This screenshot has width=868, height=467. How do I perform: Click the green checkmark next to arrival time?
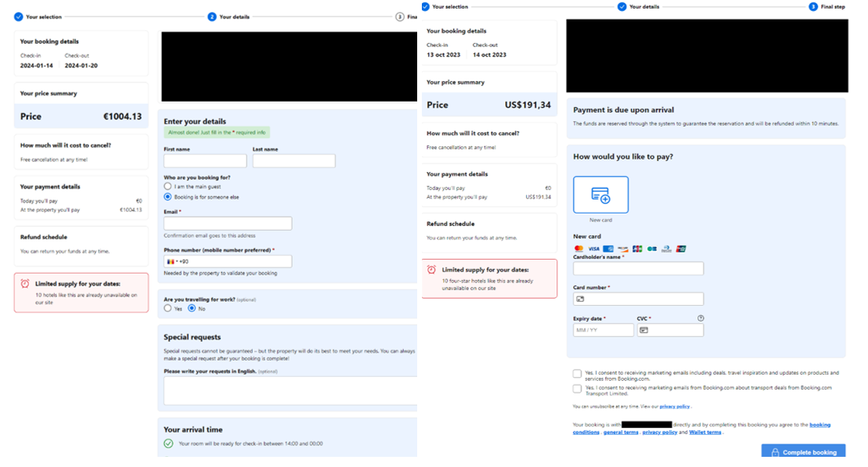[168, 444]
